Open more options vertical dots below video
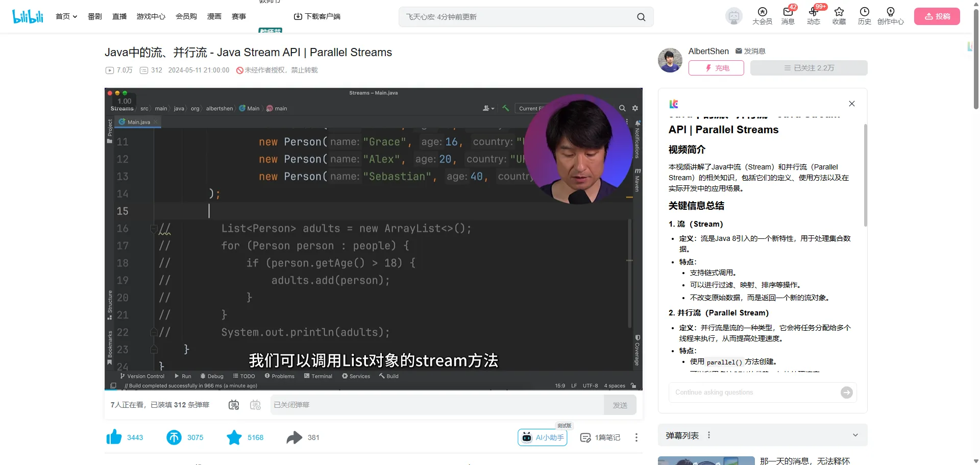This screenshot has height=465, width=980. click(x=636, y=437)
